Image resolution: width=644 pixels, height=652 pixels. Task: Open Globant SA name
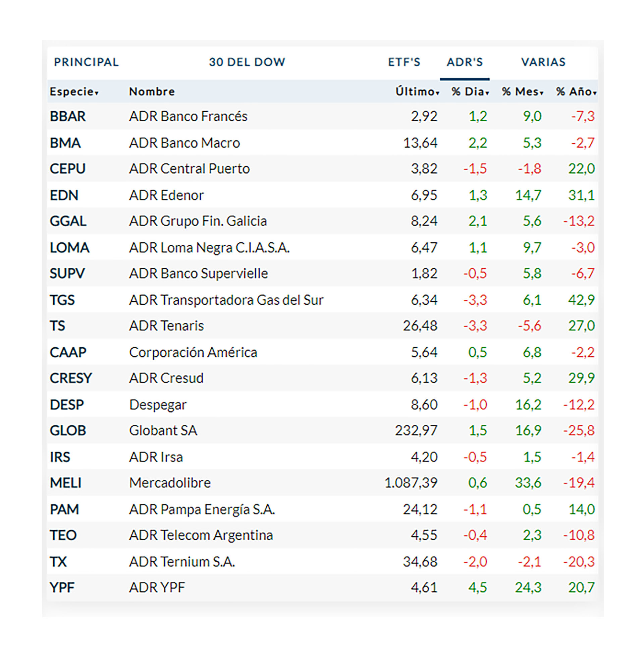pos(163,431)
